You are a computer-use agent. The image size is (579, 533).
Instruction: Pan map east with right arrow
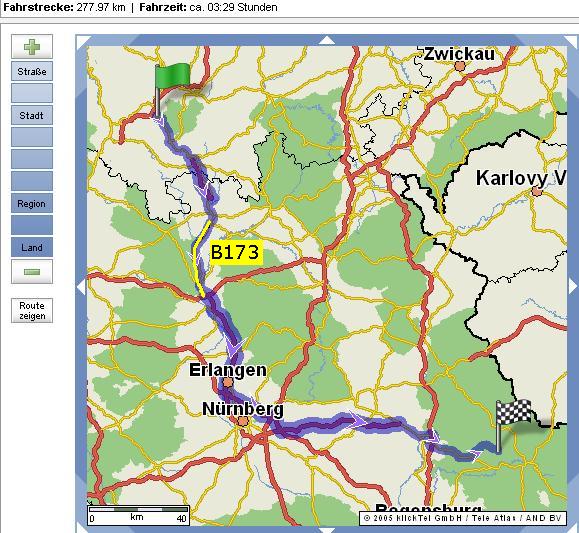click(x=573, y=286)
